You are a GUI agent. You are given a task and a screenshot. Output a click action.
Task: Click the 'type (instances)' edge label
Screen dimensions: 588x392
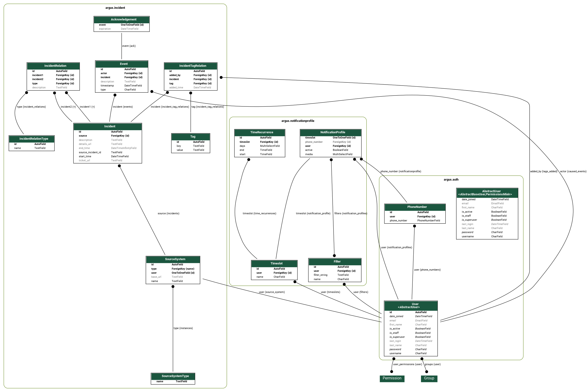tap(183, 328)
